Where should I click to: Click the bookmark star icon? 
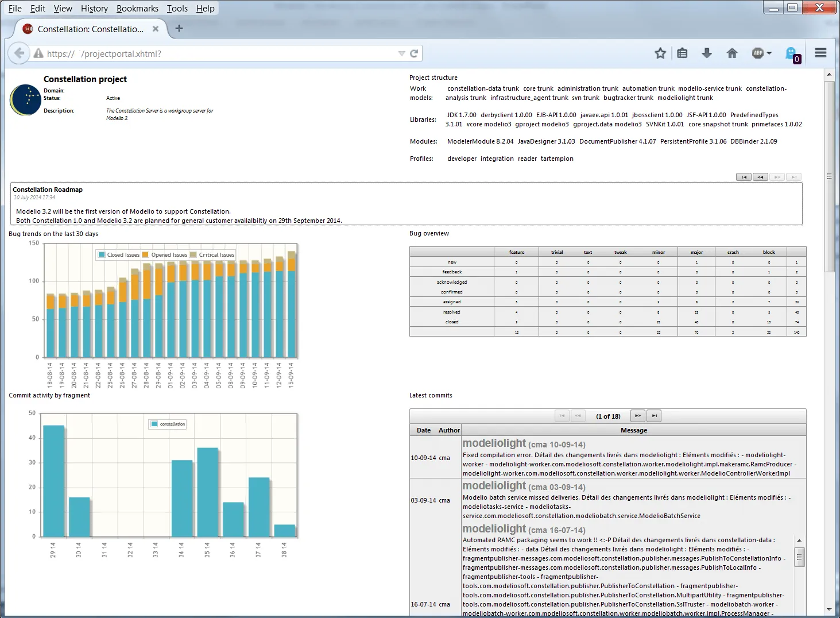click(x=660, y=53)
